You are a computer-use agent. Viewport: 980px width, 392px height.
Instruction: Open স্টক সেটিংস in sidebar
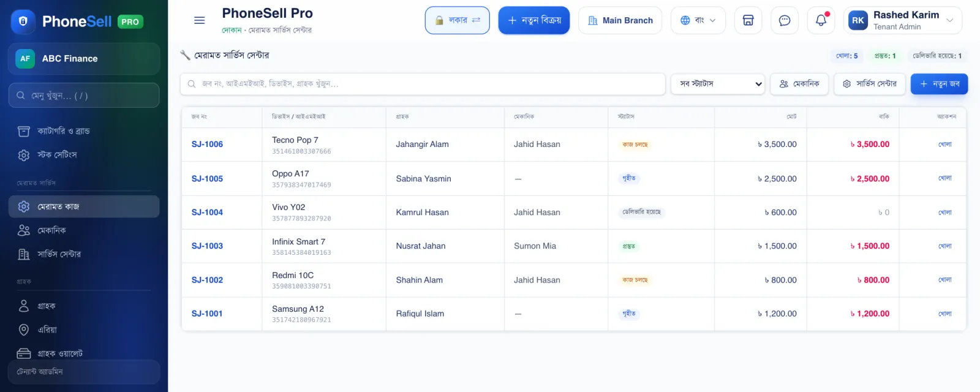[x=84, y=155]
